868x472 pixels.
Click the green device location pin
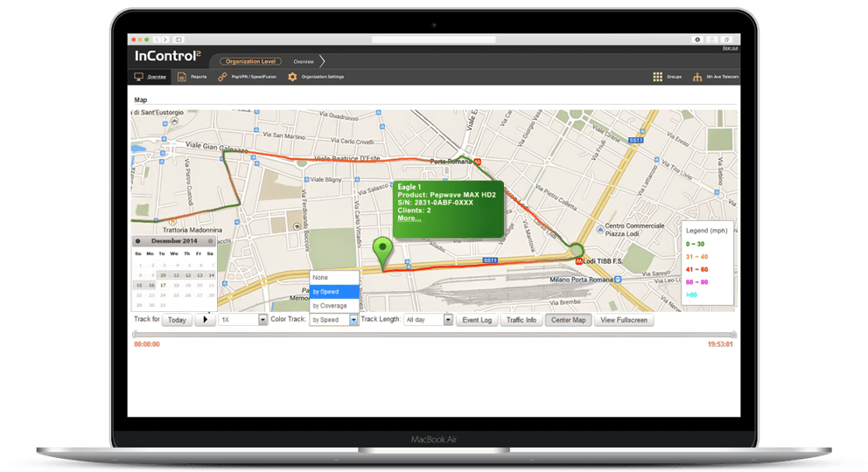382,252
